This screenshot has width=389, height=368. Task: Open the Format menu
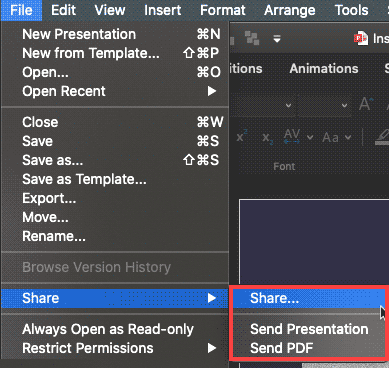pyautogui.click(x=223, y=10)
